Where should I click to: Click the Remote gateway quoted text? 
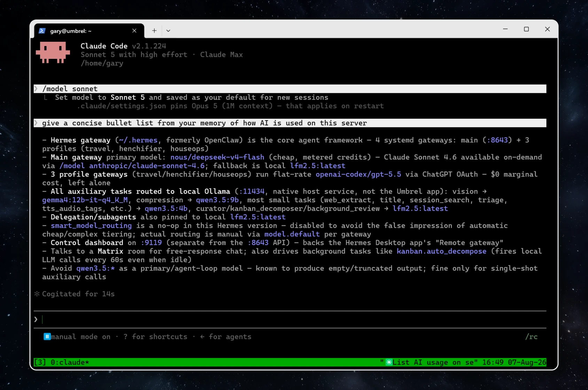pyautogui.click(x=469, y=242)
